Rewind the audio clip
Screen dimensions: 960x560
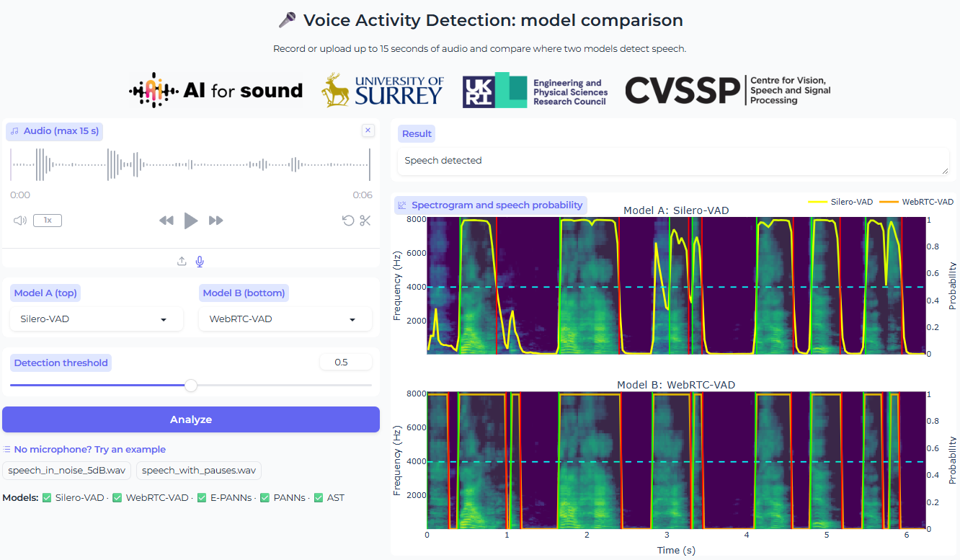click(166, 221)
